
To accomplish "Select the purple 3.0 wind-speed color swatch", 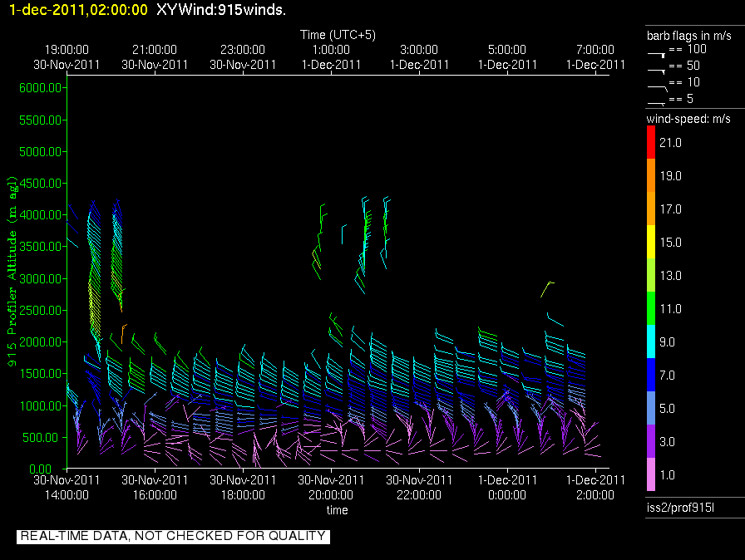I will click(651, 442).
